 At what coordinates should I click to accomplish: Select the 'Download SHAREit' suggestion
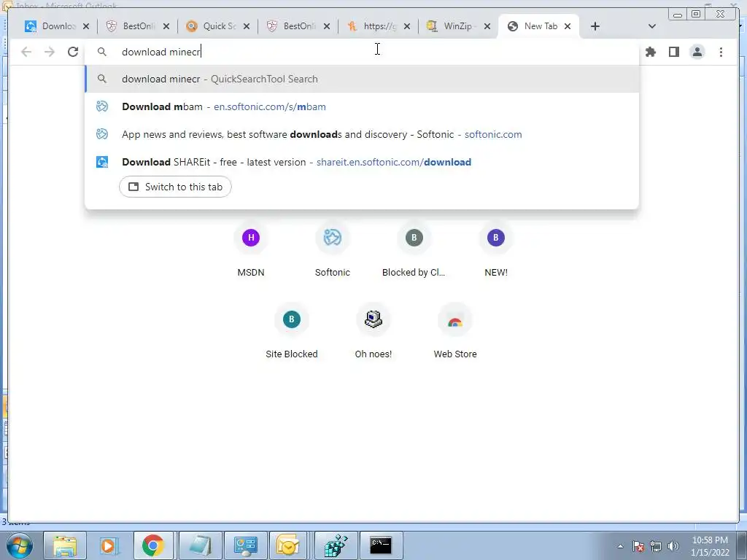pos(362,162)
